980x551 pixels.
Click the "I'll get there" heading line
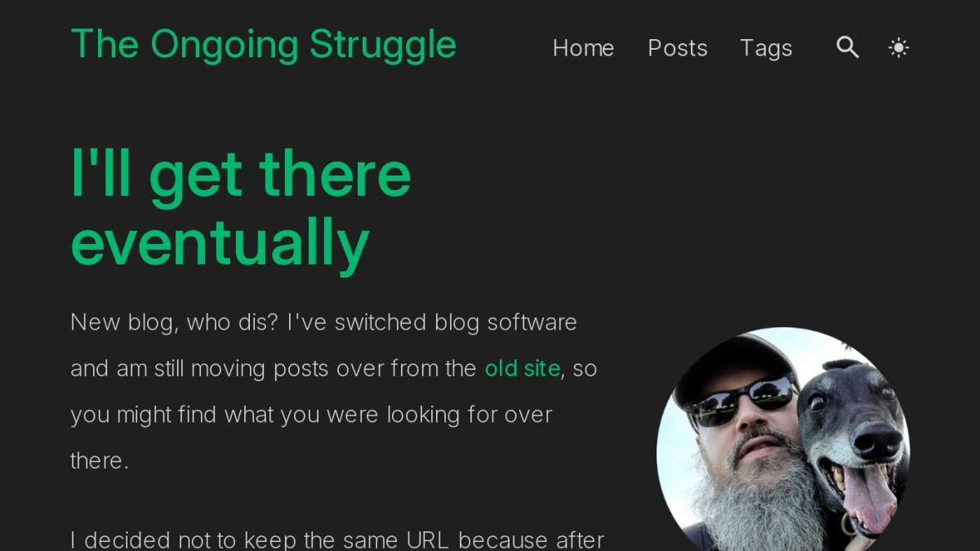[x=241, y=173]
